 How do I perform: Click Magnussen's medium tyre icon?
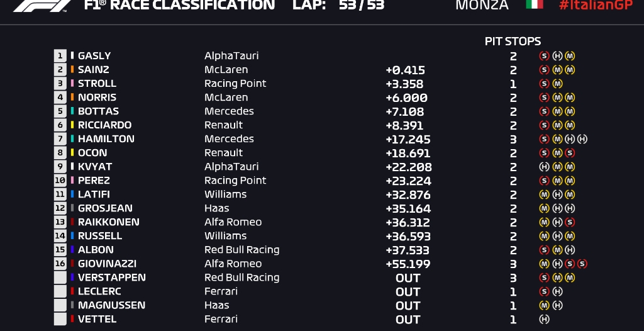(545, 305)
